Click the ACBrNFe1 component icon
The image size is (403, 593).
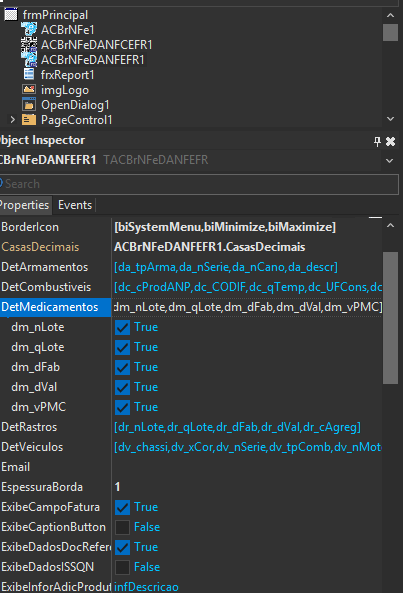point(29,29)
